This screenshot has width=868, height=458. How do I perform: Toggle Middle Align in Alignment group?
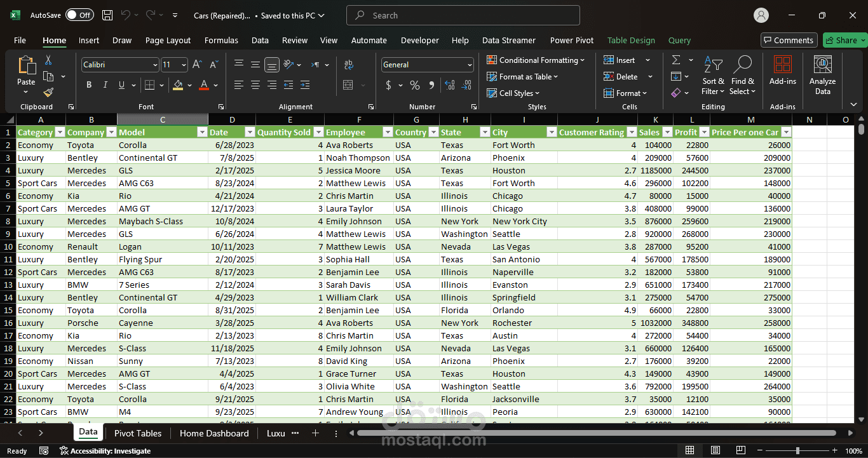point(255,64)
